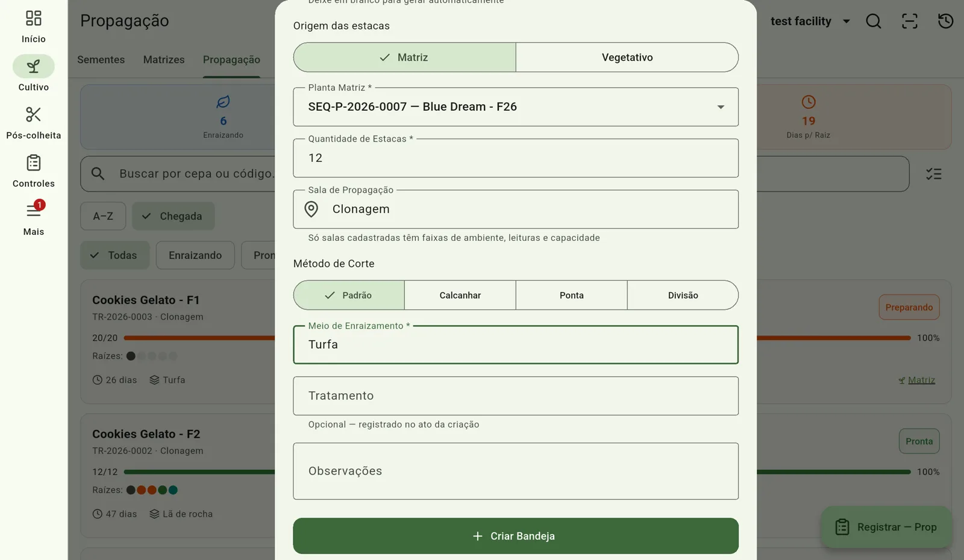Click the search magnifier in header
Image resolution: width=964 pixels, height=560 pixels.
point(874,21)
